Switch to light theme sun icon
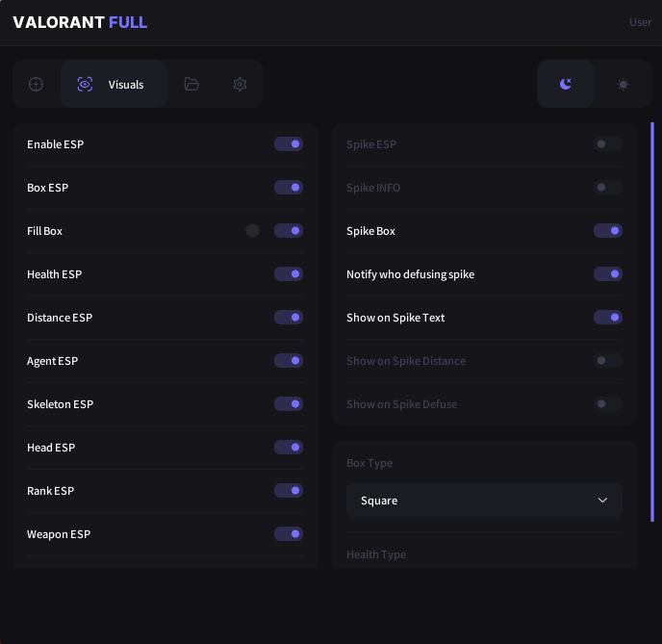 pyautogui.click(x=624, y=85)
